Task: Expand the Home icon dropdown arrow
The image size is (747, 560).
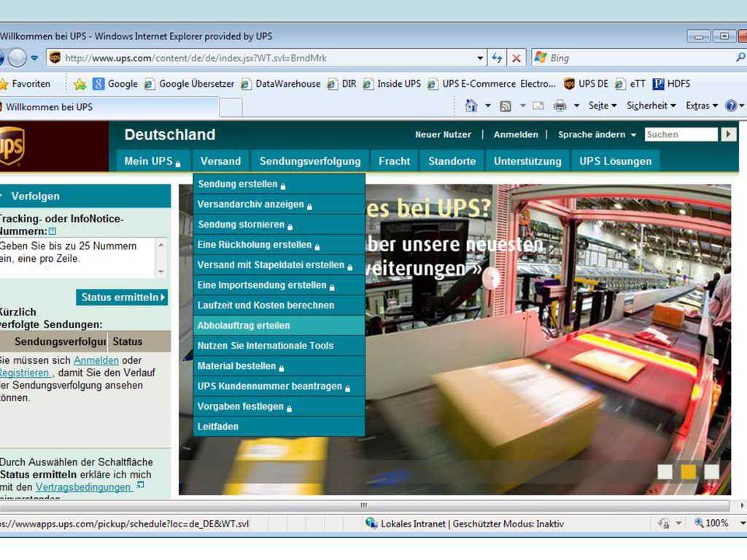Action: [x=488, y=106]
